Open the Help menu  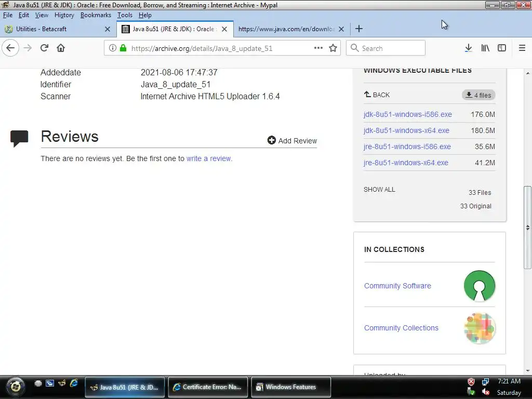click(145, 15)
